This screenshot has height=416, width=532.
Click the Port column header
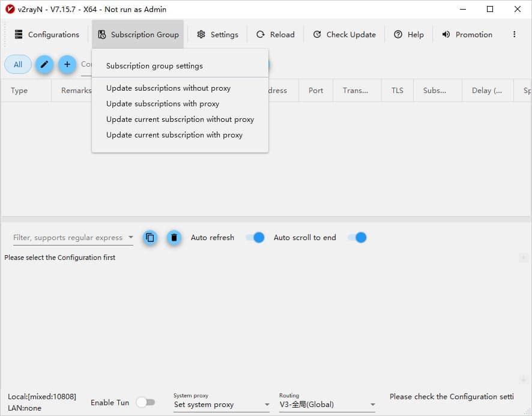[x=316, y=91]
